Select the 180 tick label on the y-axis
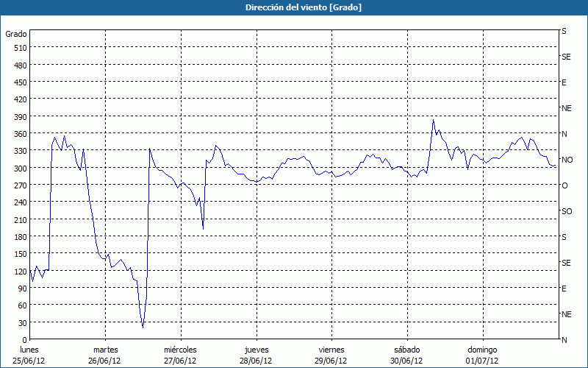The height and width of the screenshot is (368, 588). click(19, 237)
